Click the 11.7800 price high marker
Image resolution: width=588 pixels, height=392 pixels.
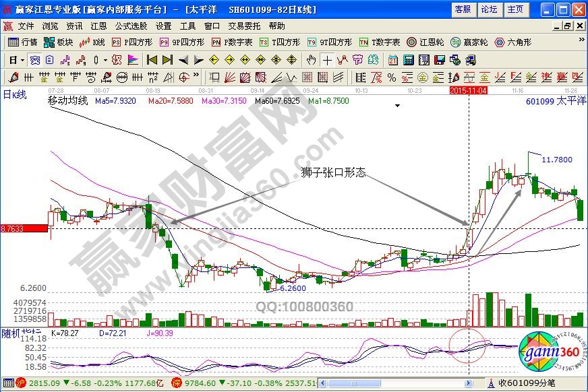(x=556, y=159)
